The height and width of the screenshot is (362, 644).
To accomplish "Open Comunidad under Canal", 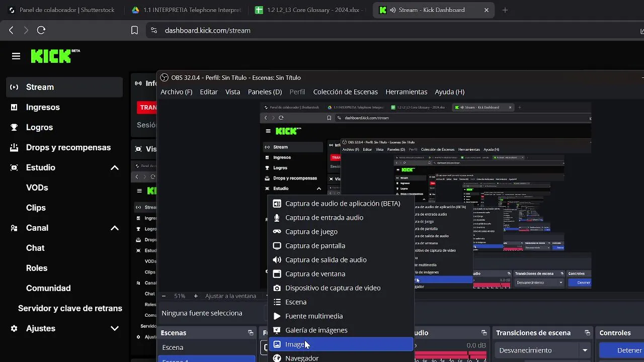I will point(48,288).
